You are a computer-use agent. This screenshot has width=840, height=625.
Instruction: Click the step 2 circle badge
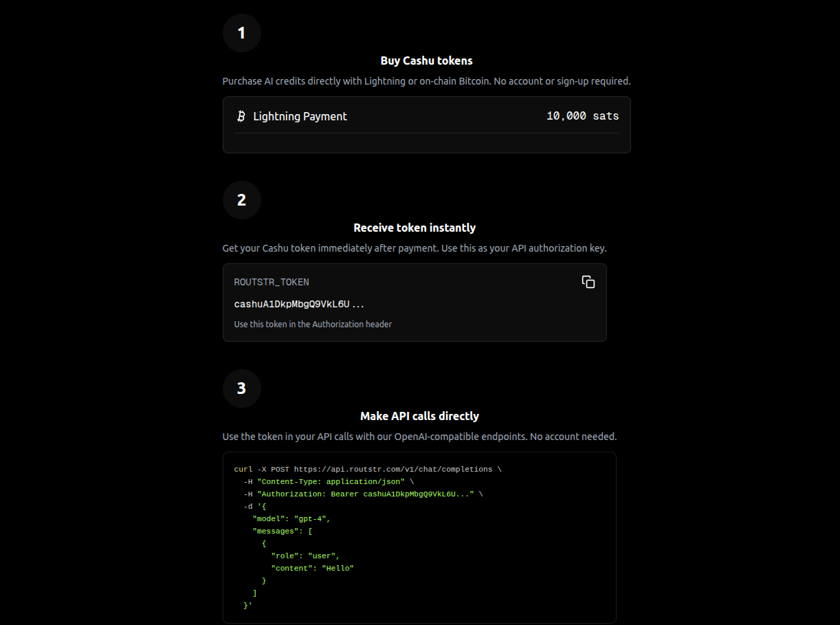pos(241,200)
